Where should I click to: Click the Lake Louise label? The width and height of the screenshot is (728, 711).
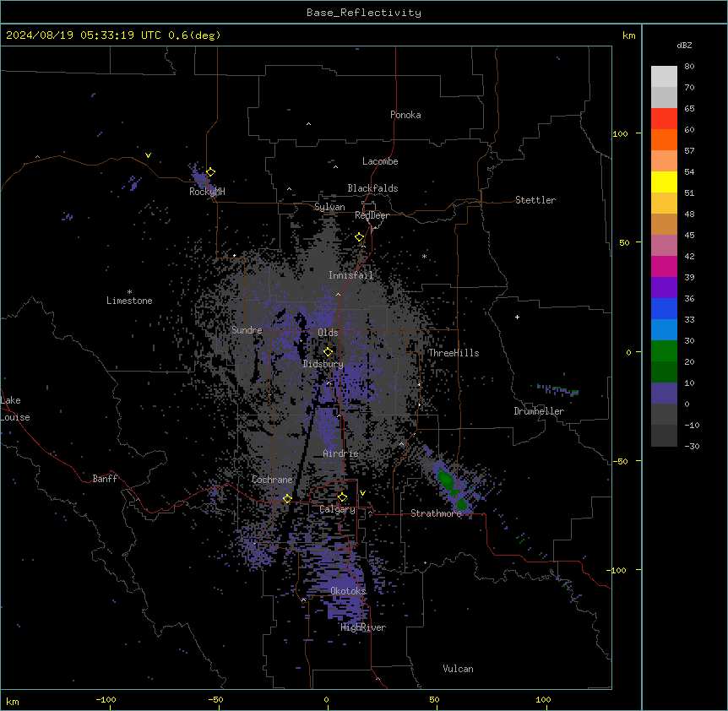pos(14,409)
